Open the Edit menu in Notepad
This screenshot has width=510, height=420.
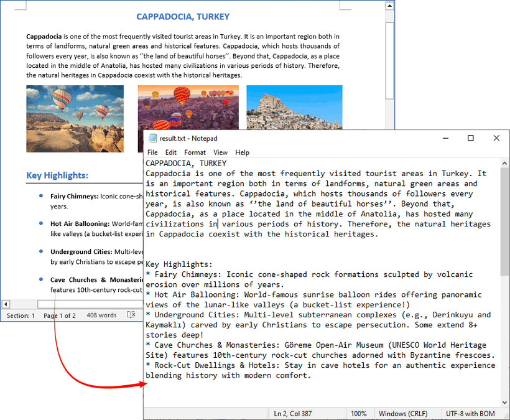[x=170, y=152]
